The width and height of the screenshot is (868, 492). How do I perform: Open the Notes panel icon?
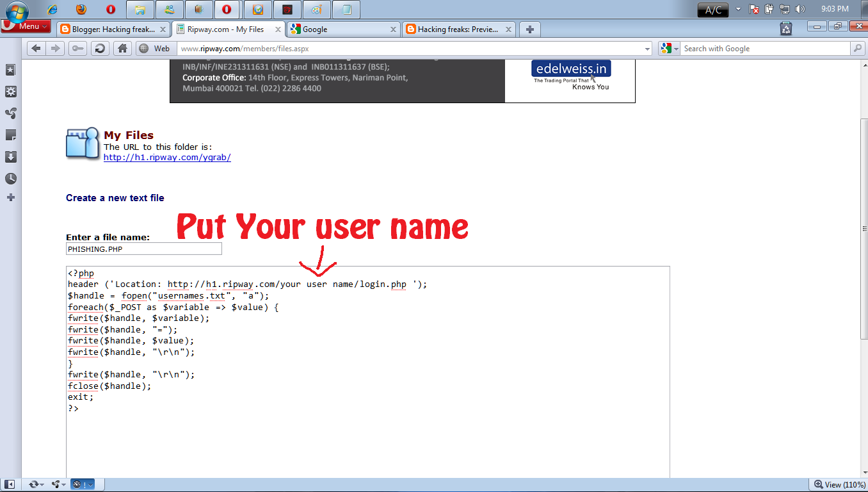pos(11,135)
